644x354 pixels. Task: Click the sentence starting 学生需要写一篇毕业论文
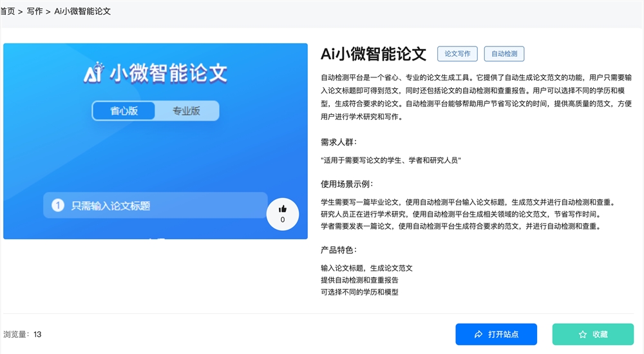click(469, 202)
